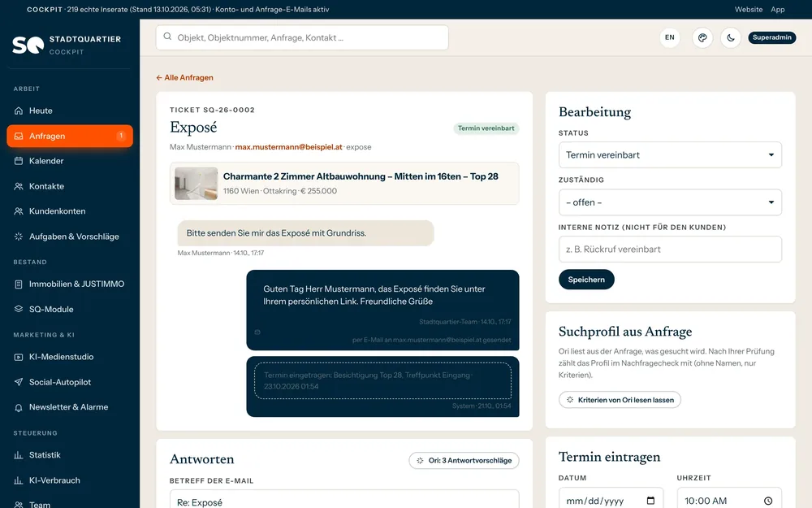Click the envelope icon in sent message
The image size is (812, 508).
click(257, 332)
